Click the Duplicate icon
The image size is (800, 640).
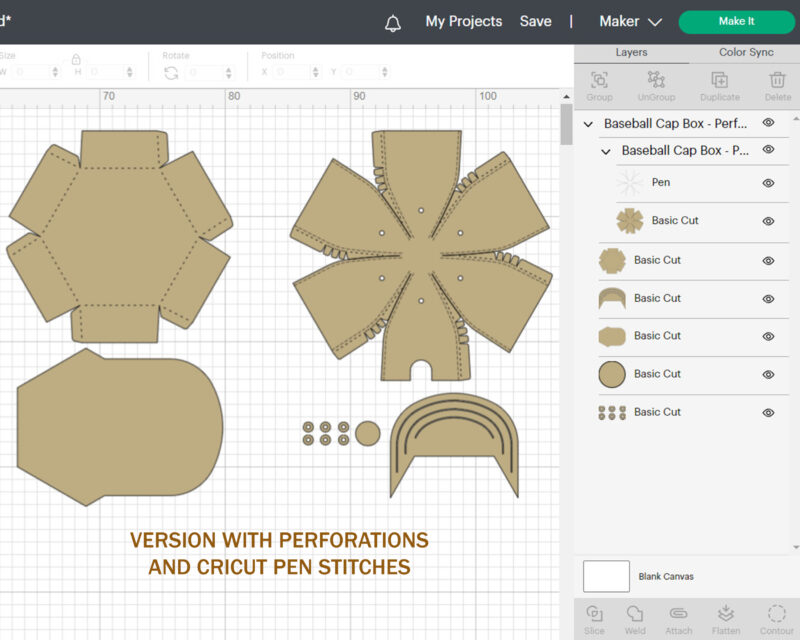719,81
